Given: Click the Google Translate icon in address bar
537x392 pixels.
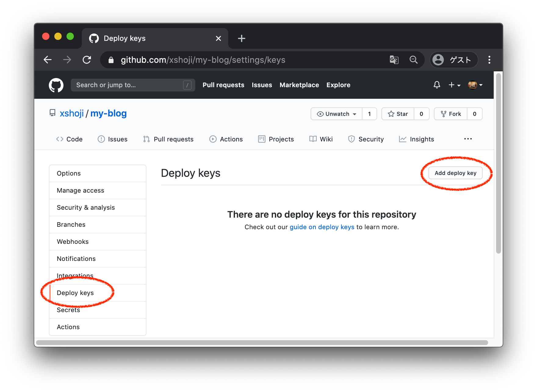Looking at the screenshot, I should (x=394, y=60).
